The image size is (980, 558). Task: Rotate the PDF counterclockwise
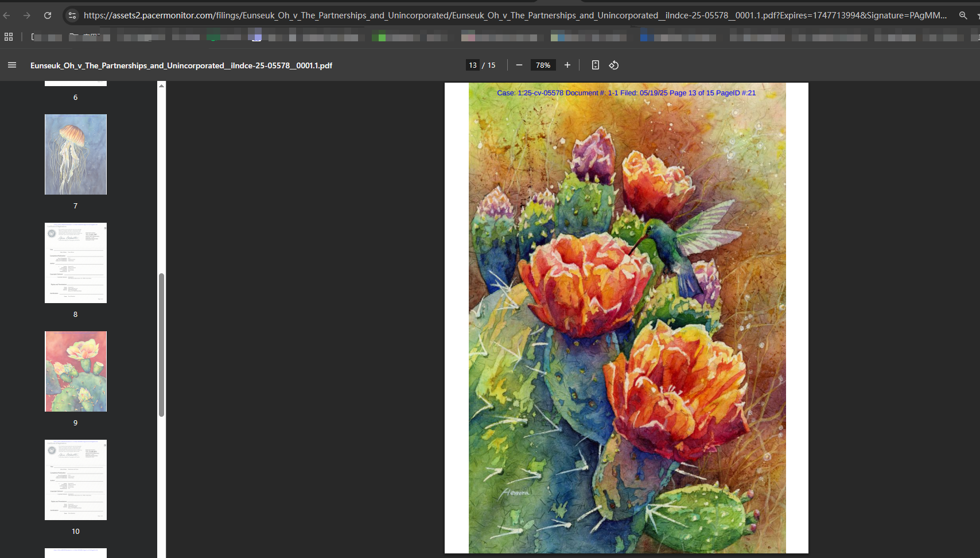click(x=614, y=65)
